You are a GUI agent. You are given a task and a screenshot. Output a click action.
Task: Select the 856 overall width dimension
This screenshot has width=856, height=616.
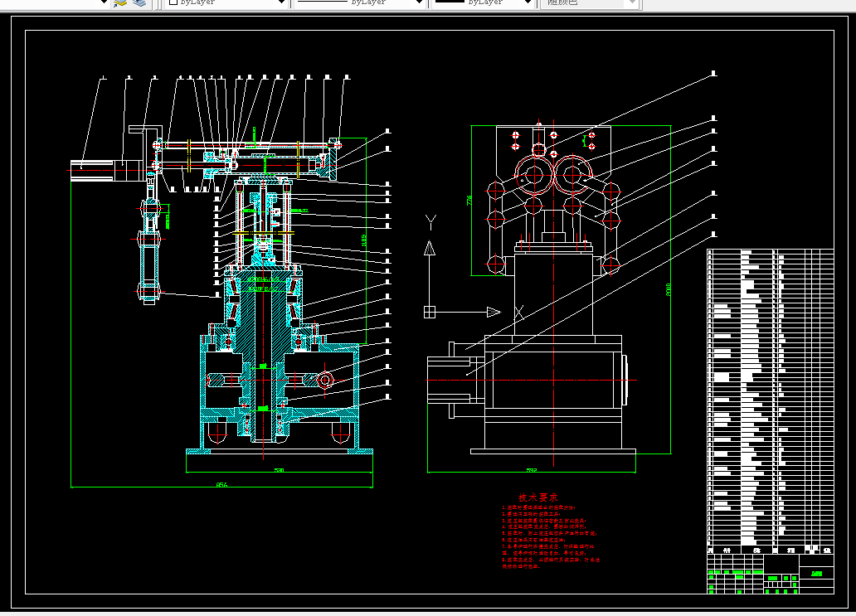pyautogui.click(x=221, y=484)
